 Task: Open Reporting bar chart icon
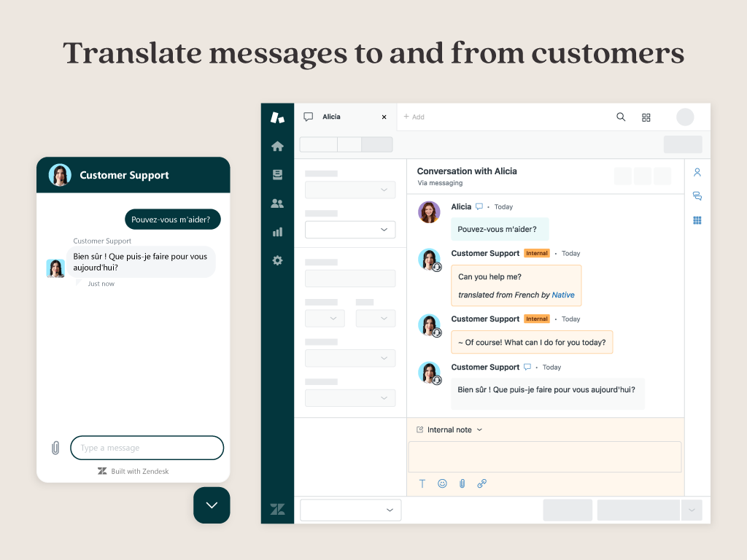click(277, 232)
